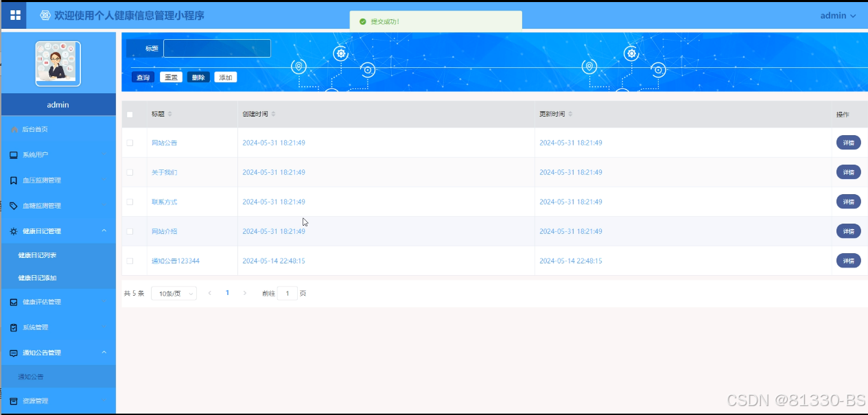Sort table by the 创建时间 column sort arrows
The image size is (868, 415).
pyautogui.click(x=273, y=114)
